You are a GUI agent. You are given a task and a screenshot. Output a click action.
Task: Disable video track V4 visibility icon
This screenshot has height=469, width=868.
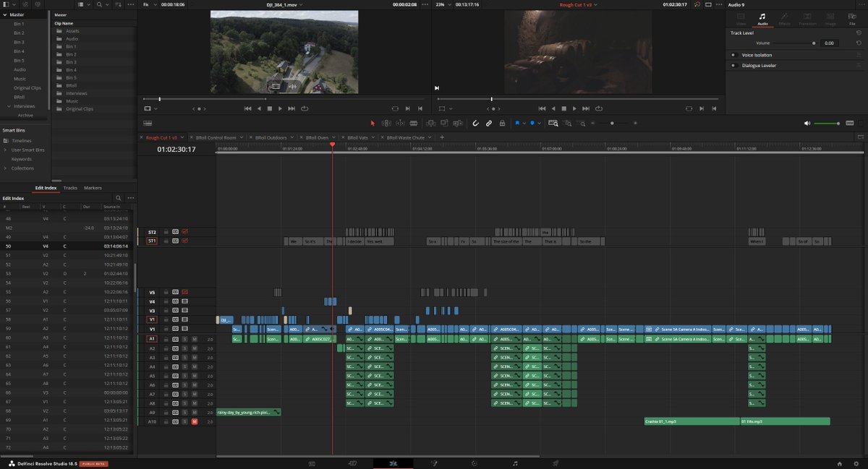point(184,301)
